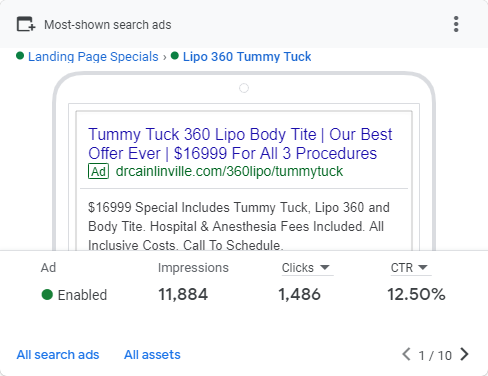Open the Lipo 360 Tummy Tuck ad group

point(247,57)
